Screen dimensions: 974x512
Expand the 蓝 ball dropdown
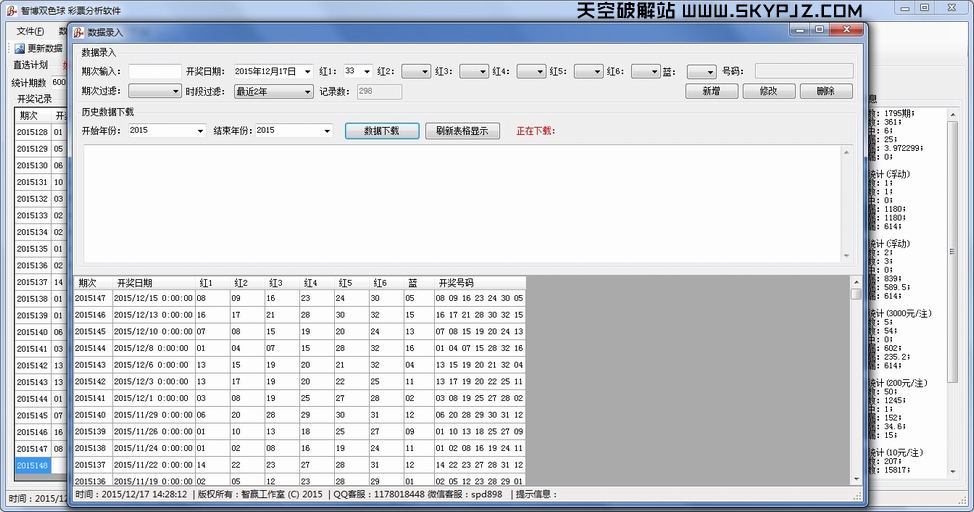709,72
